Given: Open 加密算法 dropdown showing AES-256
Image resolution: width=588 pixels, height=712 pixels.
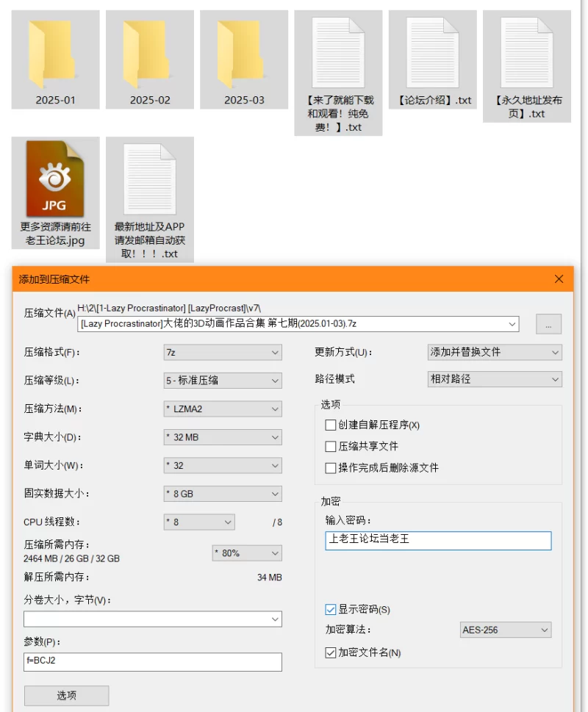Looking at the screenshot, I should 506,630.
